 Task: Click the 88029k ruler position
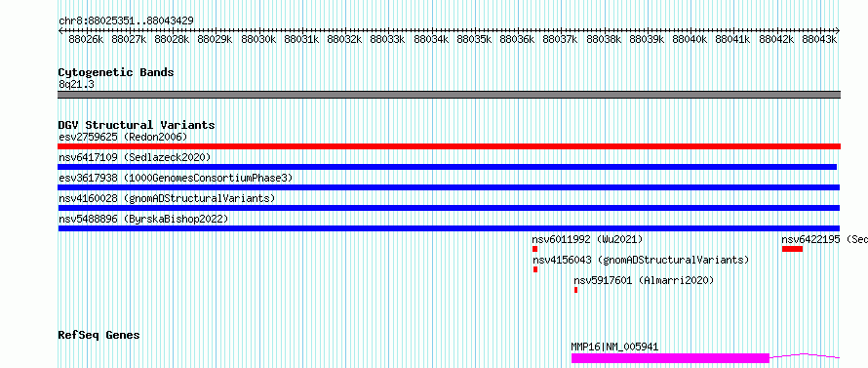point(216,39)
